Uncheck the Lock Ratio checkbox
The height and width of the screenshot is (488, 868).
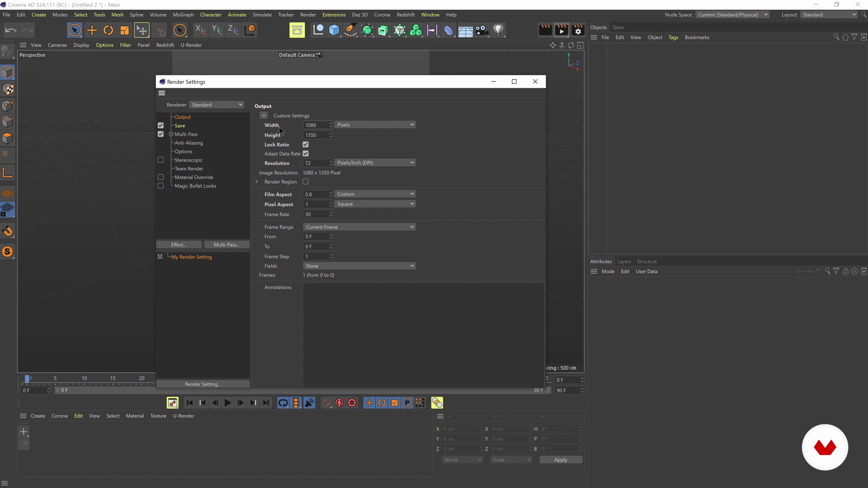click(306, 145)
